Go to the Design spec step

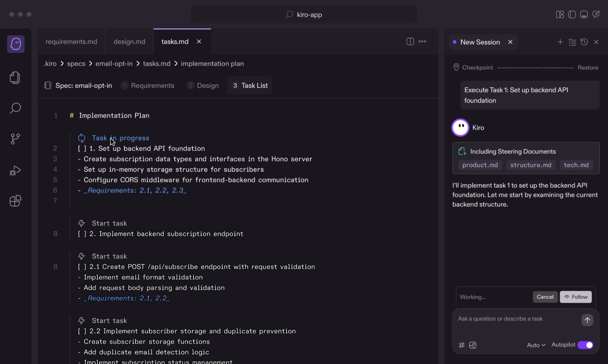[203, 85]
